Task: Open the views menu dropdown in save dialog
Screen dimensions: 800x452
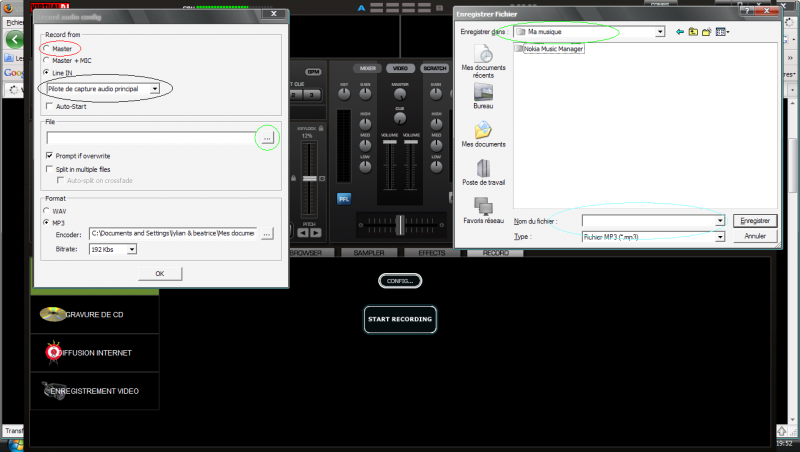Action: (x=722, y=32)
